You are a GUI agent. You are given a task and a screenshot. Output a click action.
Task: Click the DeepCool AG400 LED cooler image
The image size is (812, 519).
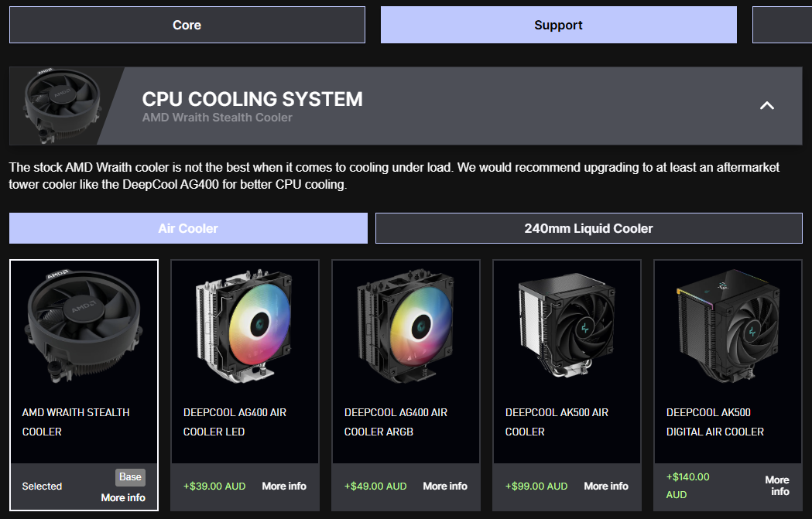[x=245, y=326]
